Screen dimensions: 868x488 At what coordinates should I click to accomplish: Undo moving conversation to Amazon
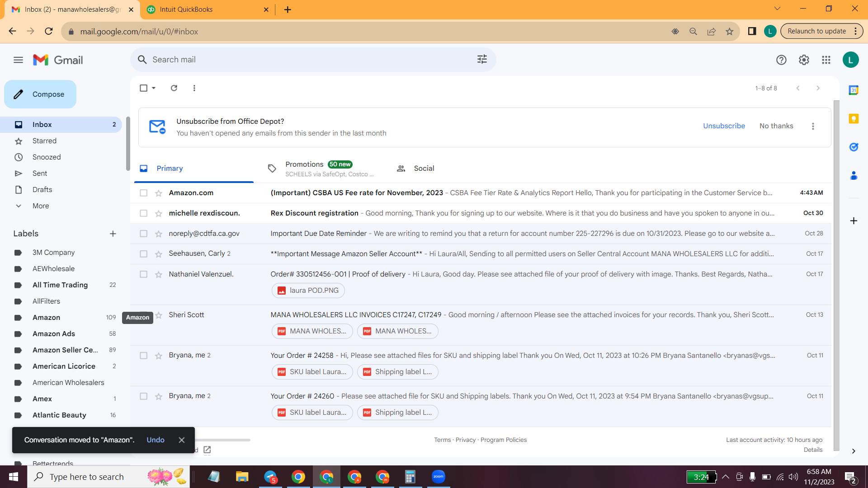pos(156,440)
